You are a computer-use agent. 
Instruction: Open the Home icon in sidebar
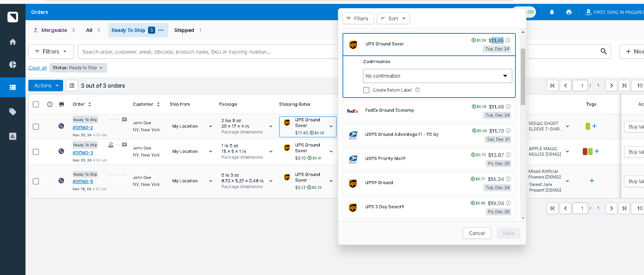(x=13, y=42)
